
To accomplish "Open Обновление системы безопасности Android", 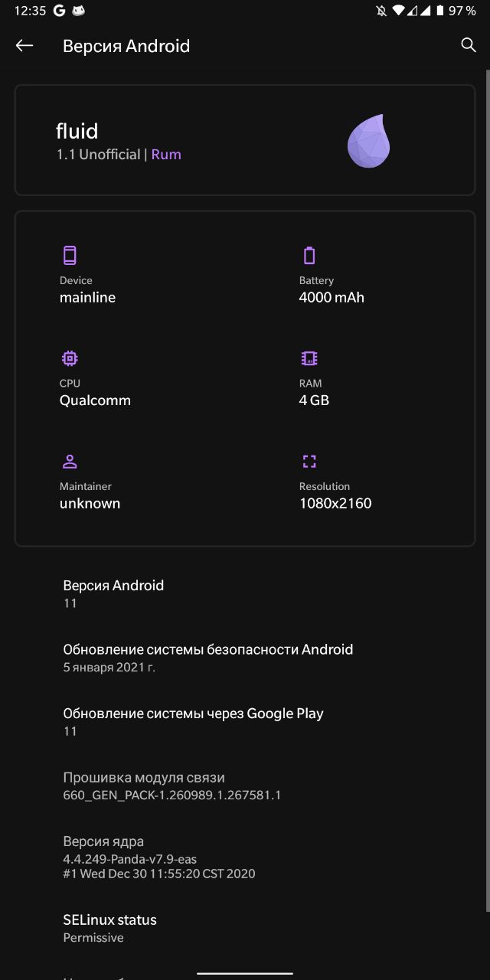I will tap(245, 658).
